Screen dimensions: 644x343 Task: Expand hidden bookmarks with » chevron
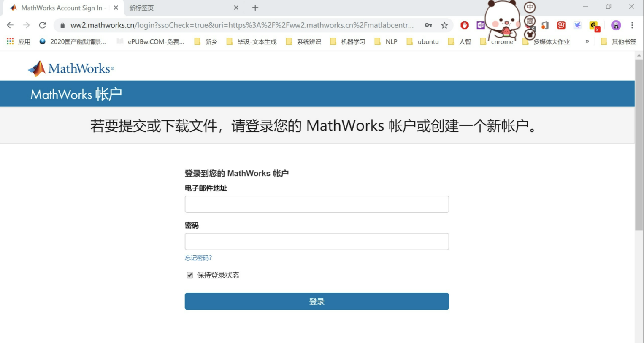coord(587,41)
